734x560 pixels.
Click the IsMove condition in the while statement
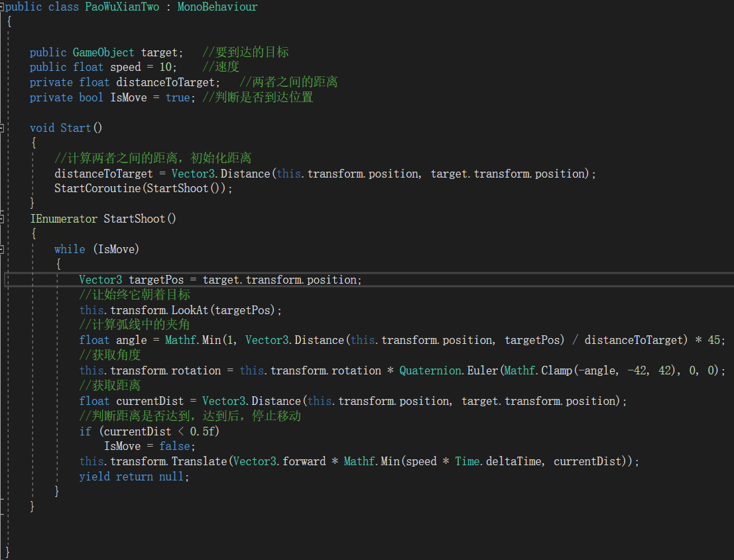pos(117,249)
